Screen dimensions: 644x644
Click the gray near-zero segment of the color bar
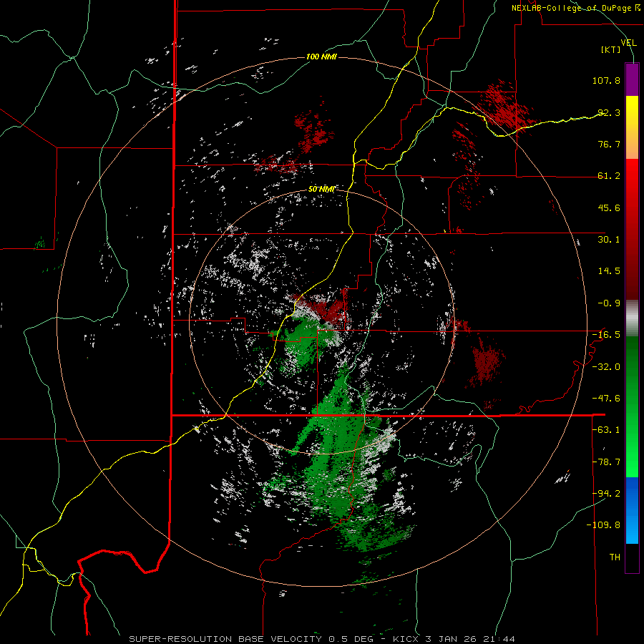click(x=632, y=318)
